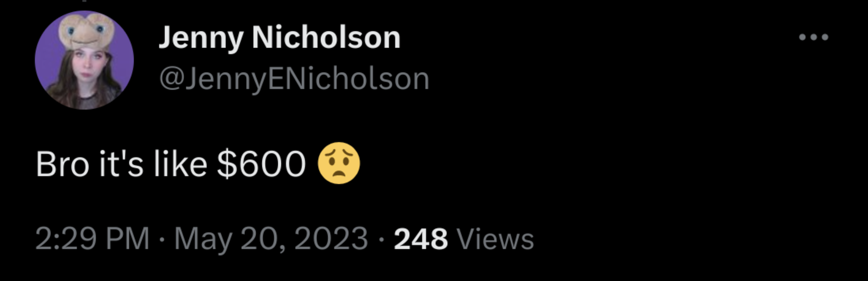Viewport: 868px width, 281px height.
Task: Click the $600 amount in the tweet
Action: point(261,164)
